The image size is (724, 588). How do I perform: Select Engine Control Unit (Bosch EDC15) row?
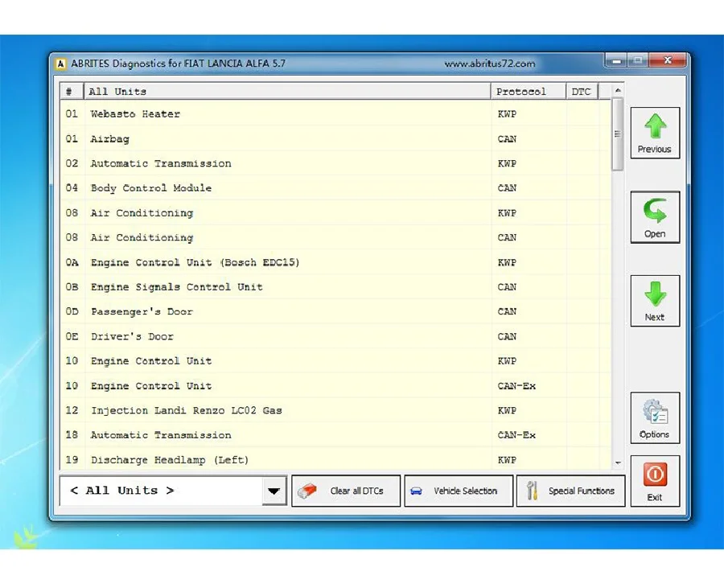[335, 262]
